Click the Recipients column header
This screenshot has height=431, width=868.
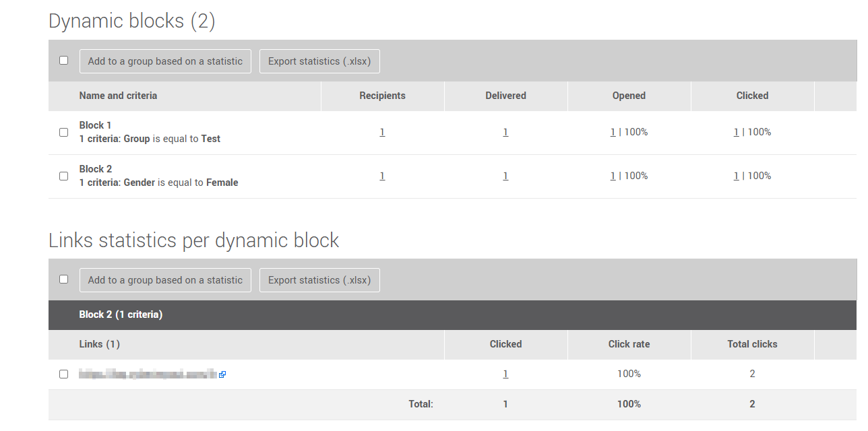[x=382, y=96]
